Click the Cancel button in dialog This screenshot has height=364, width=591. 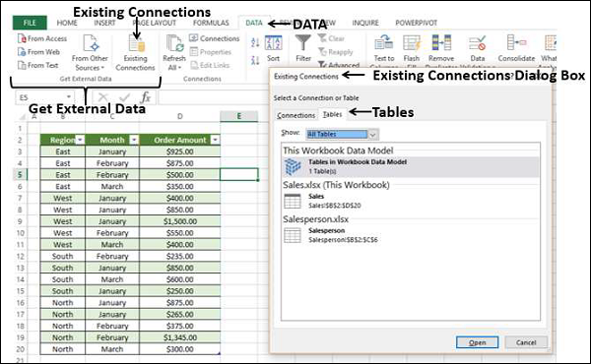(526, 342)
